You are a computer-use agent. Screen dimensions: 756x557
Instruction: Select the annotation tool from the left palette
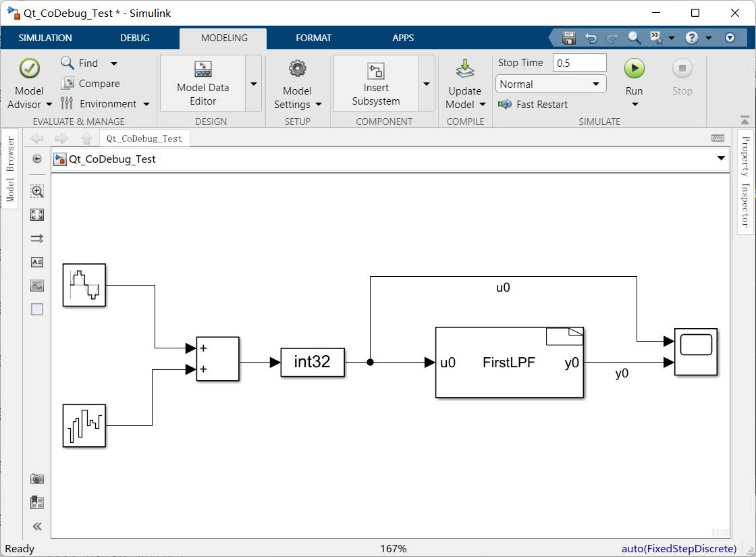click(x=37, y=262)
